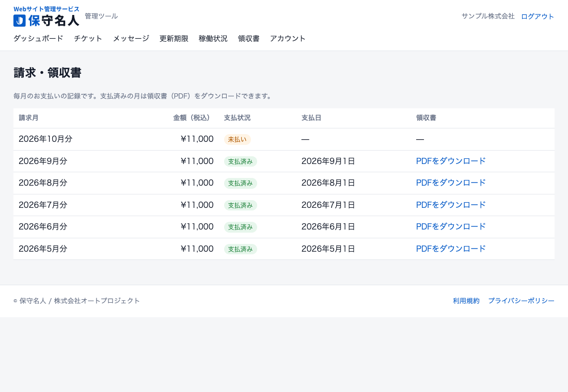
Task: Click the 支払済み badge in 2026年9月分 row
Action: pos(241,161)
